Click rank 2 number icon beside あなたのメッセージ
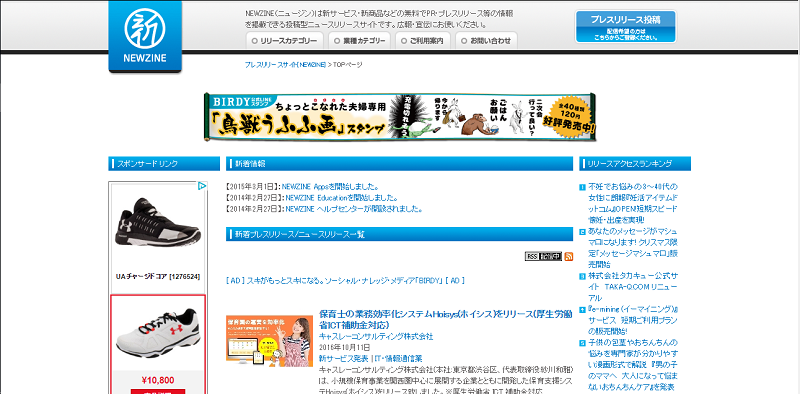The height and width of the screenshot is (394, 800). tap(583, 232)
